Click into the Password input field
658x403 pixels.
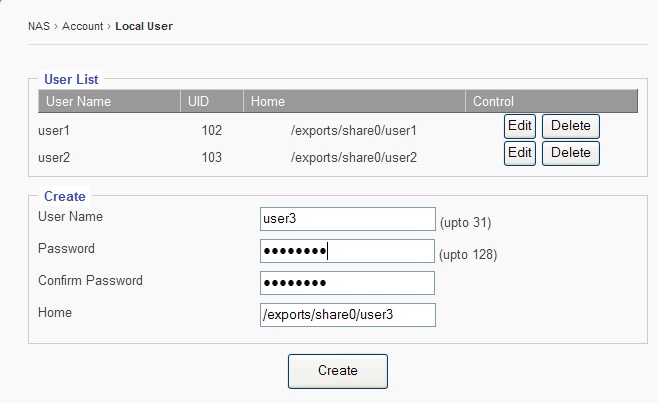[347, 251]
